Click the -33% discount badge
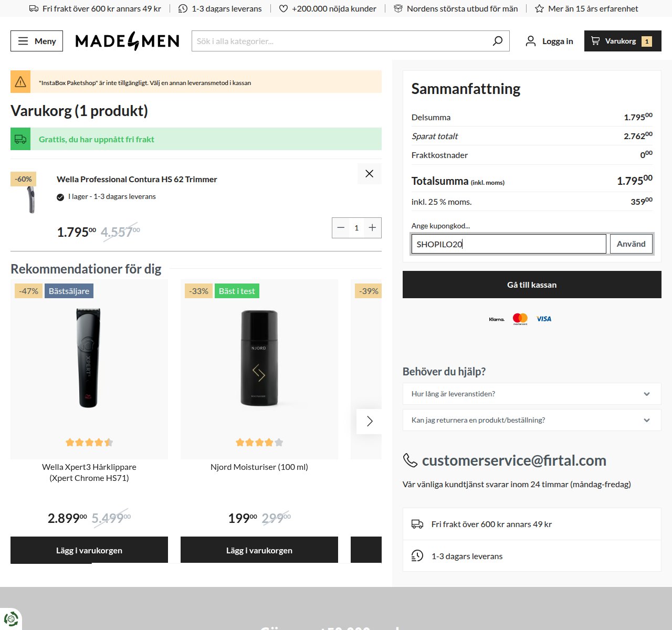The width and height of the screenshot is (672, 630). coord(198,291)
